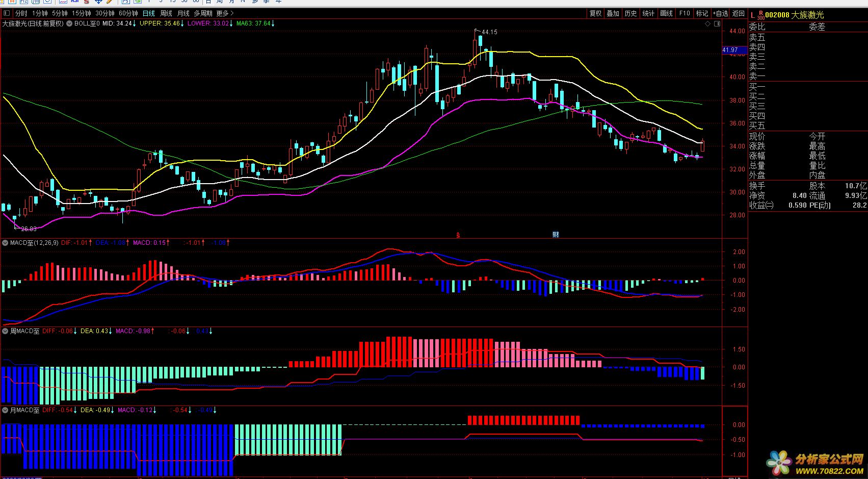Switch to 15分钟 period
Screen dimensions: 868x479
[x=82, y=13]
